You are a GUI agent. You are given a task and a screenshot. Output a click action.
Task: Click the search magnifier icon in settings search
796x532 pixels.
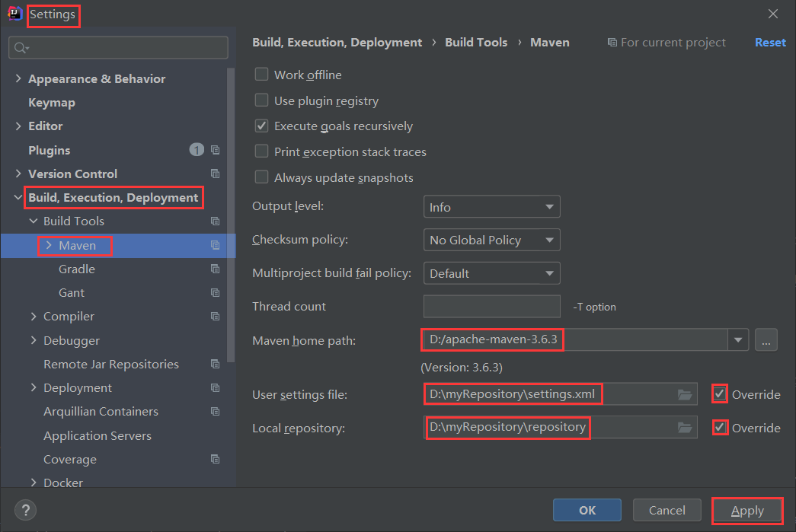[x=21, y=48]
